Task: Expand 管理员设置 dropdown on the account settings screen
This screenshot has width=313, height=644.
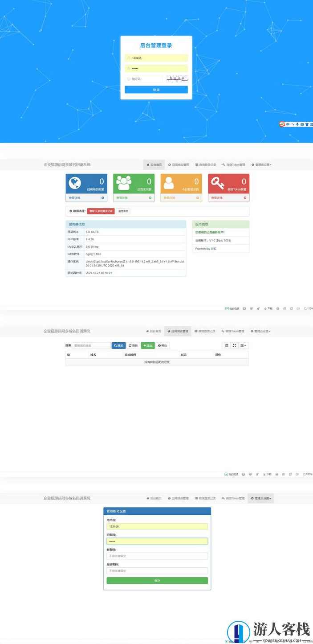Action: point(261,498)
